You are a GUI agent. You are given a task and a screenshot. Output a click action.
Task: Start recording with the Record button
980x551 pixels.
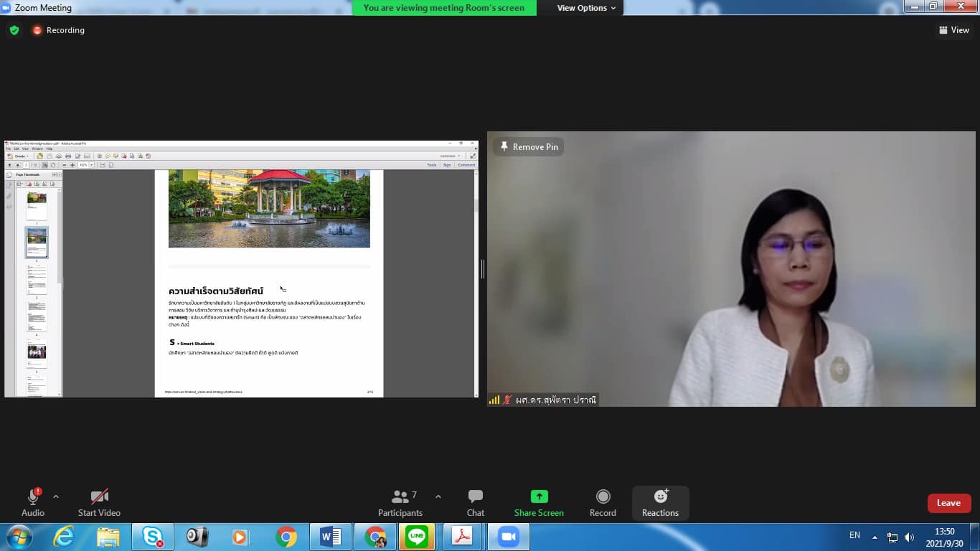(x=603, y=502)
